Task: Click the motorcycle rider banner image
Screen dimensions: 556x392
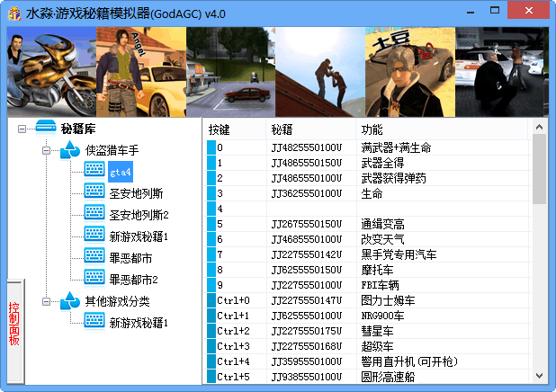Action: tap(52, 72)
